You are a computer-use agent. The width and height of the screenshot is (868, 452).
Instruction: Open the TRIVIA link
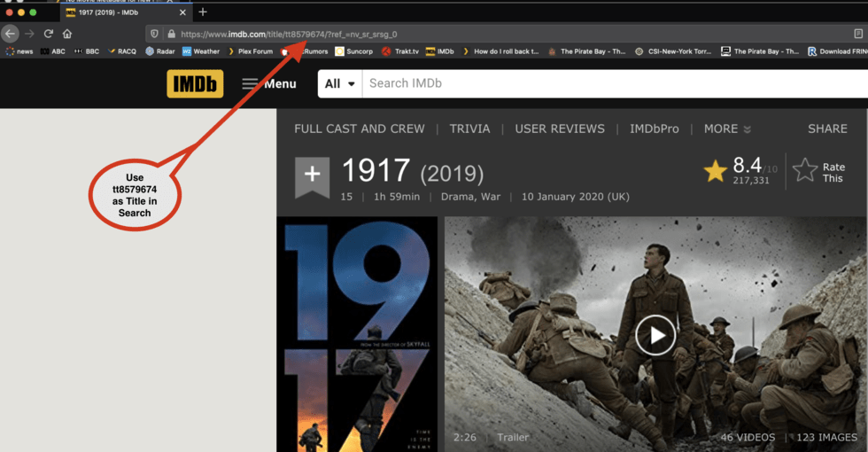(x=469, y=129)
